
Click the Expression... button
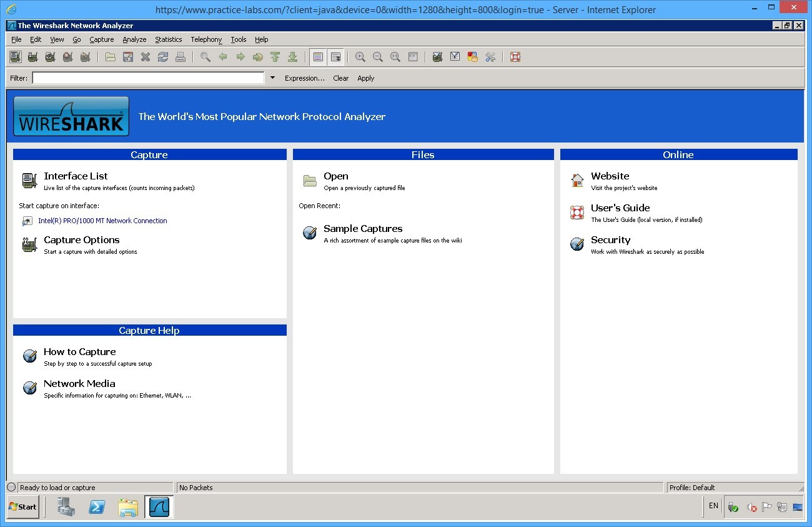(x=304, y=78)
